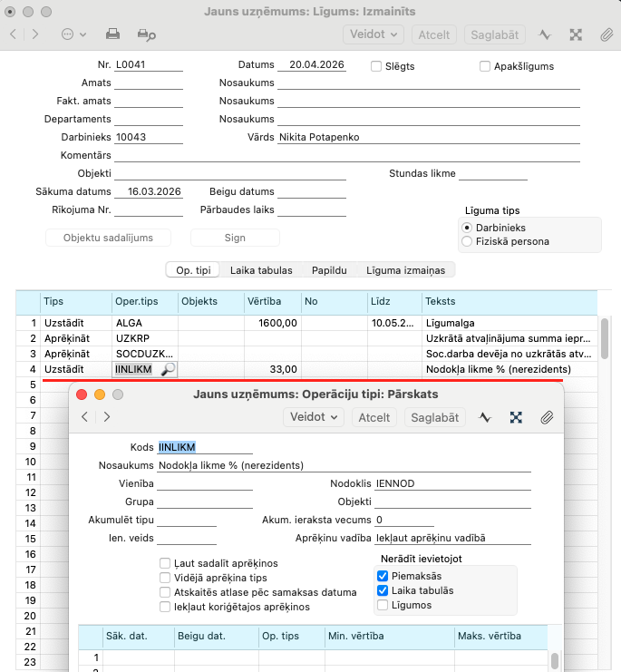The width and height of the screenshot is (621, 672).
Task: Click the Objektu sadalījums button
Action: 109,238
